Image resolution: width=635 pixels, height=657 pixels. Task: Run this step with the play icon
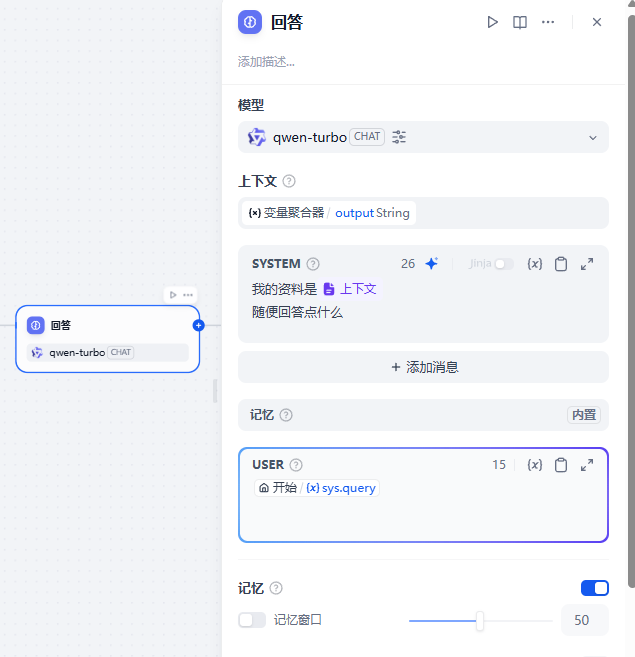492,22
